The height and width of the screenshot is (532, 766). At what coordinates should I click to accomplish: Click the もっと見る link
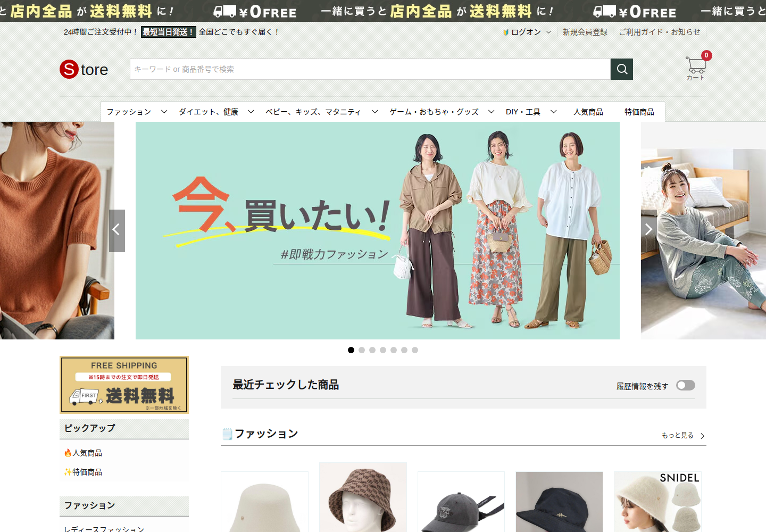coord(678,435)
